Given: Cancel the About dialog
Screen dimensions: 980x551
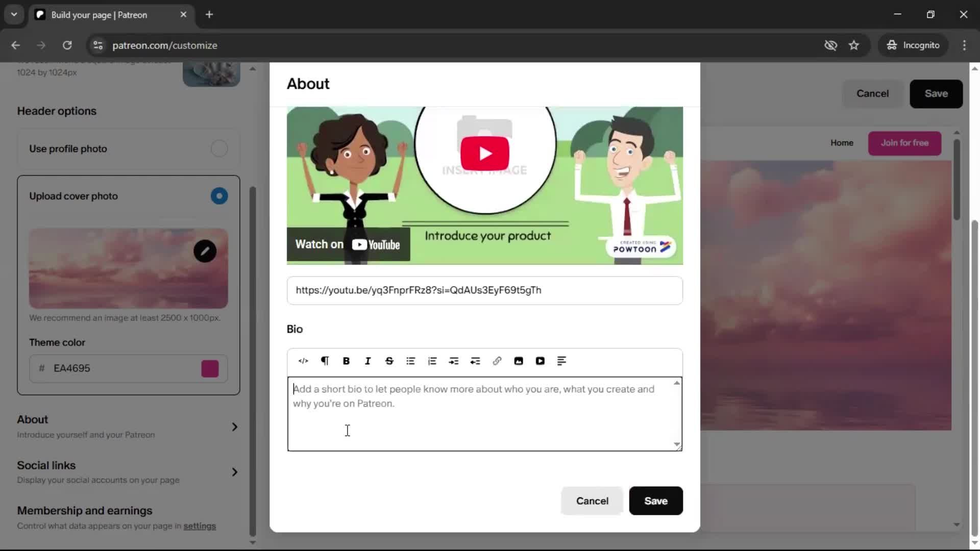Looking at the screenshot, I should pos(592,501).
